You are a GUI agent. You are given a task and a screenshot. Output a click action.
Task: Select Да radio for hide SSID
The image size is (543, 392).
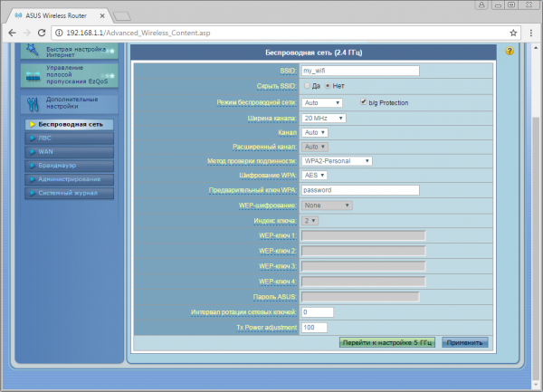point(307,85)
